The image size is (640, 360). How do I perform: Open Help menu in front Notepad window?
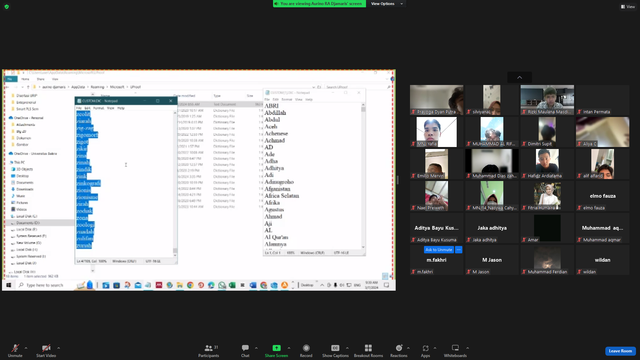[x=121, y=108]
